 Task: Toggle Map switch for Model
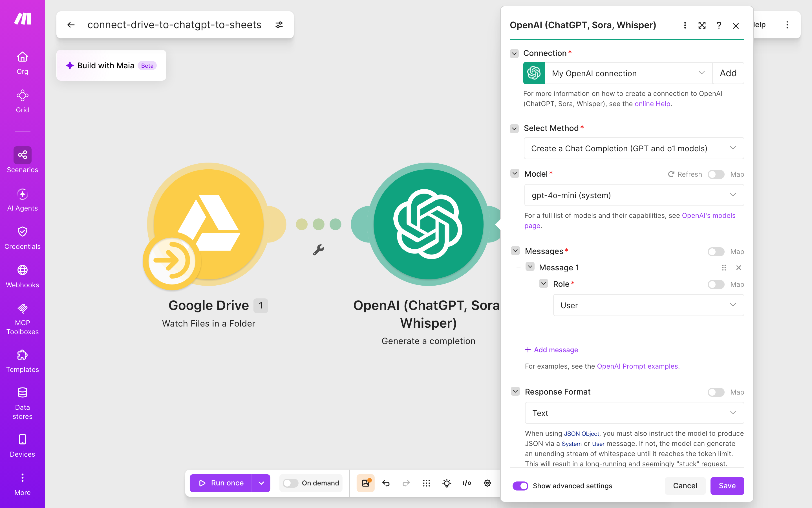tap(716, 174)
